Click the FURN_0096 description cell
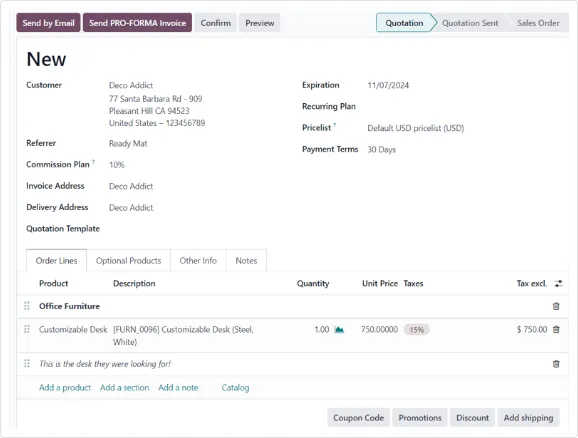578x438 pixels. click(183, 336)
